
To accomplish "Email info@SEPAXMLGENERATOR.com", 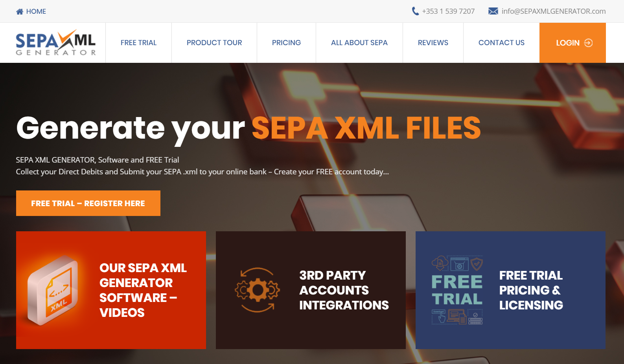I will click(554, 11).
